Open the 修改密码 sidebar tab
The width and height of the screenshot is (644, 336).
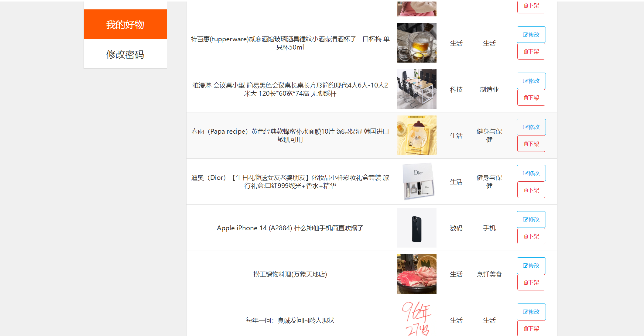(x=125, y=54)
